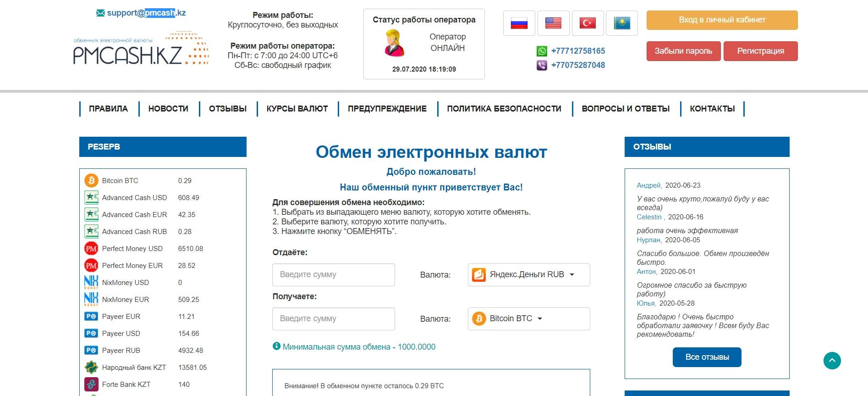Open the ПРАВИЛА menu item

[x=108, y=109]
